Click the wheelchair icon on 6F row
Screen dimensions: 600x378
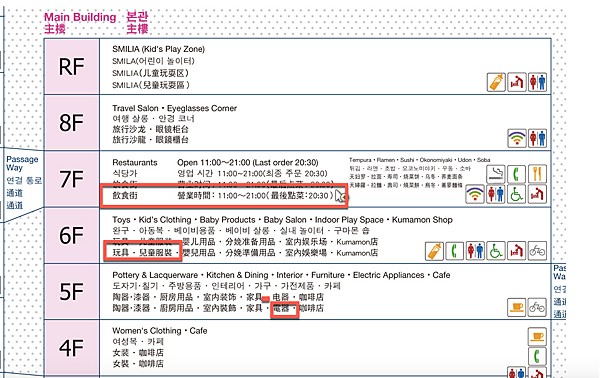pyautogui.click(x=496, y=251)
